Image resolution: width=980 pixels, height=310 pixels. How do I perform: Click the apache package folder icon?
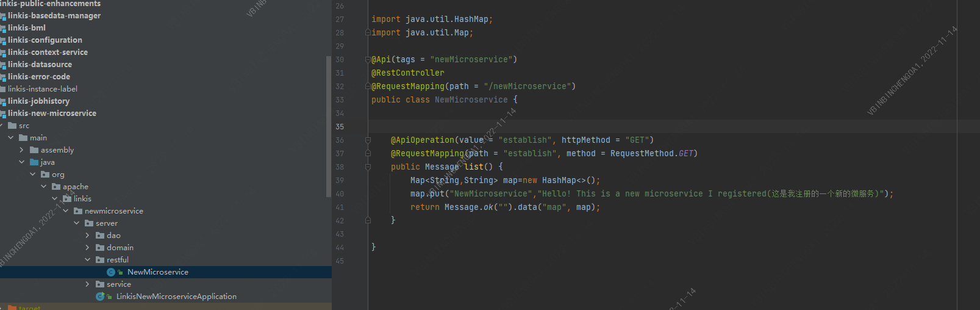56,187
